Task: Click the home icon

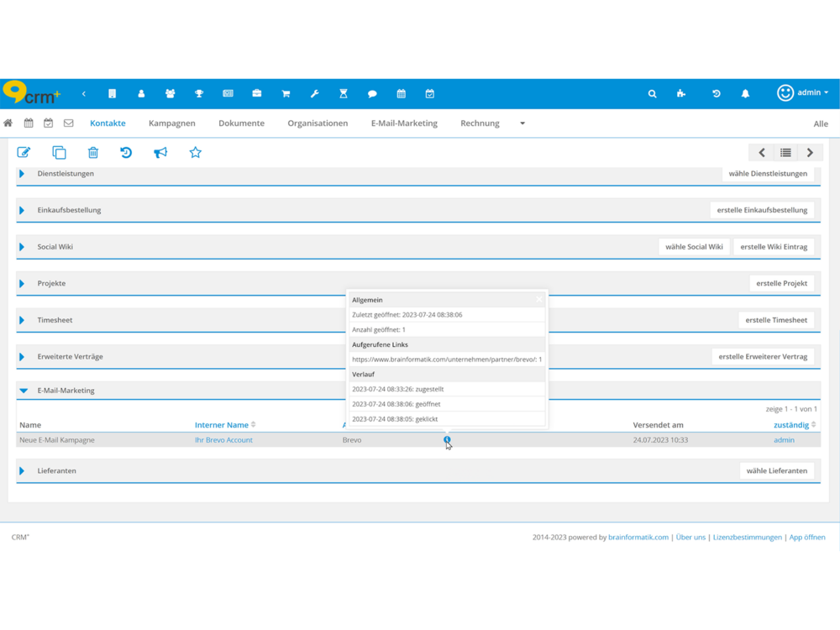Action: click(8, 123)
